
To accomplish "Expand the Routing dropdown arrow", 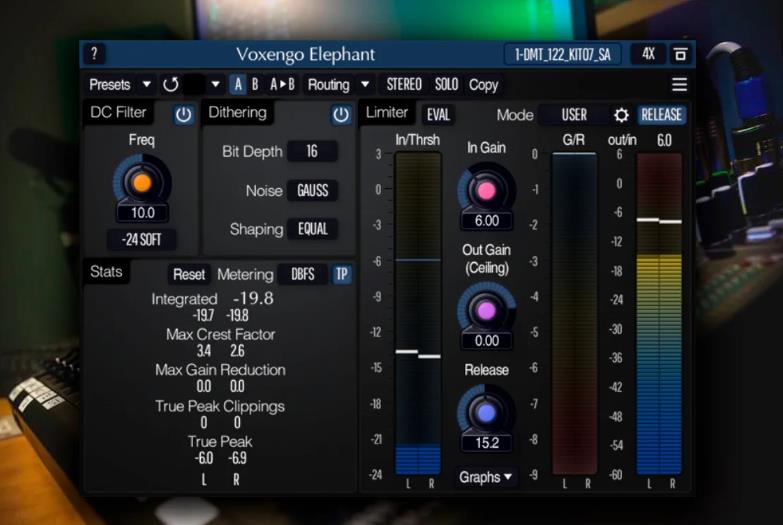I will [x=365, y=84].
